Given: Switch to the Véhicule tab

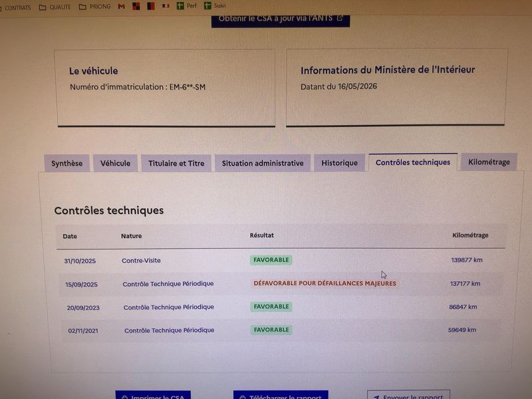Looking at the screenshot, I should [115, 163].
